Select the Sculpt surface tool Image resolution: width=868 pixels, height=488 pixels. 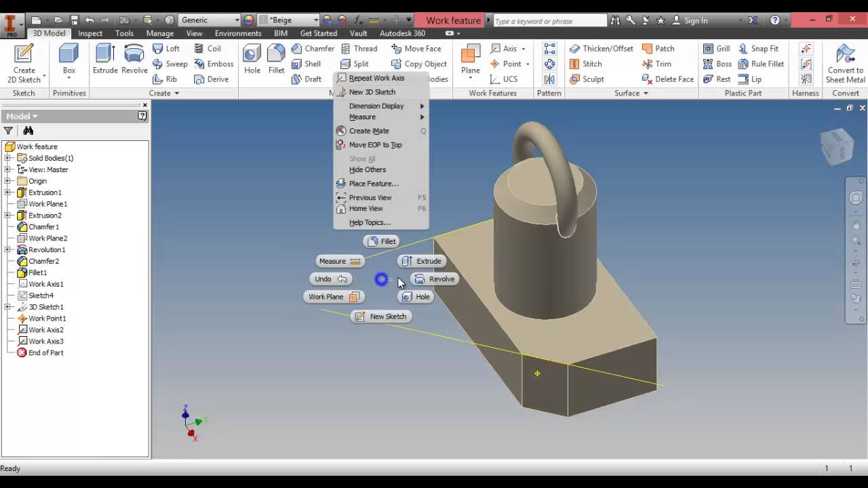coord(587,79)
